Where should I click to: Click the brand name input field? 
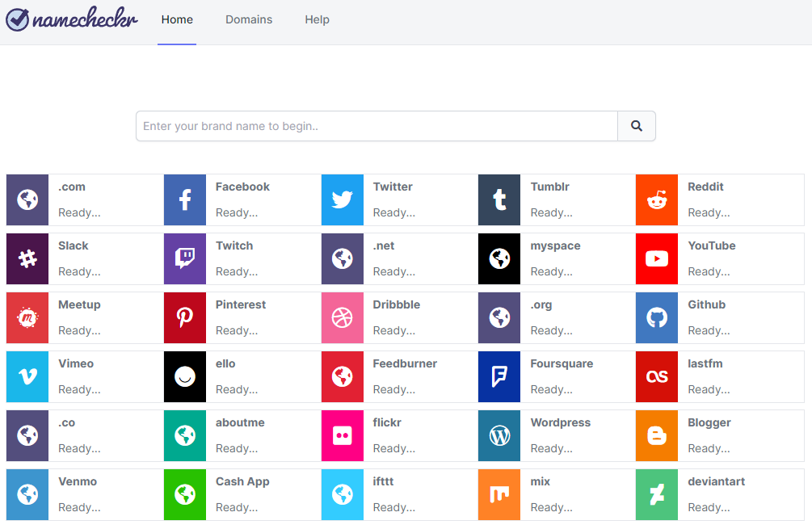[x=376, y=126]
